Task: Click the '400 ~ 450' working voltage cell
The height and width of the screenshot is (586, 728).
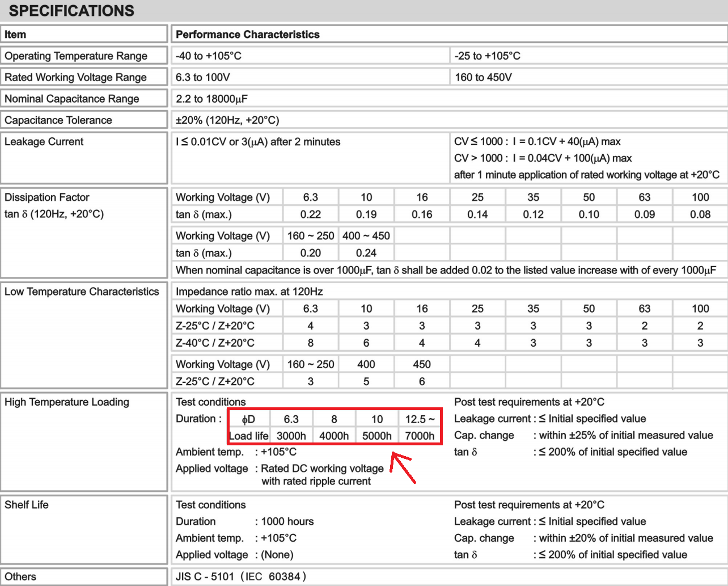Action: [366, 236]
